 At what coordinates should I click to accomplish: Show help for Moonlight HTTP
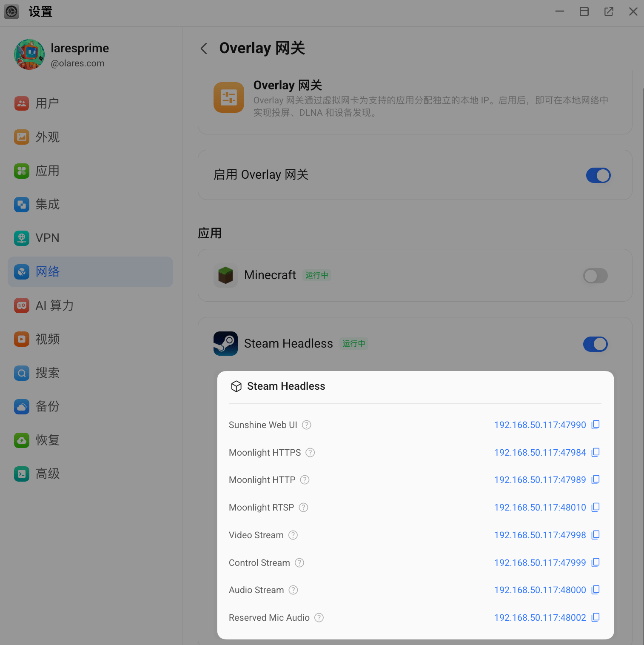point(305,480)
